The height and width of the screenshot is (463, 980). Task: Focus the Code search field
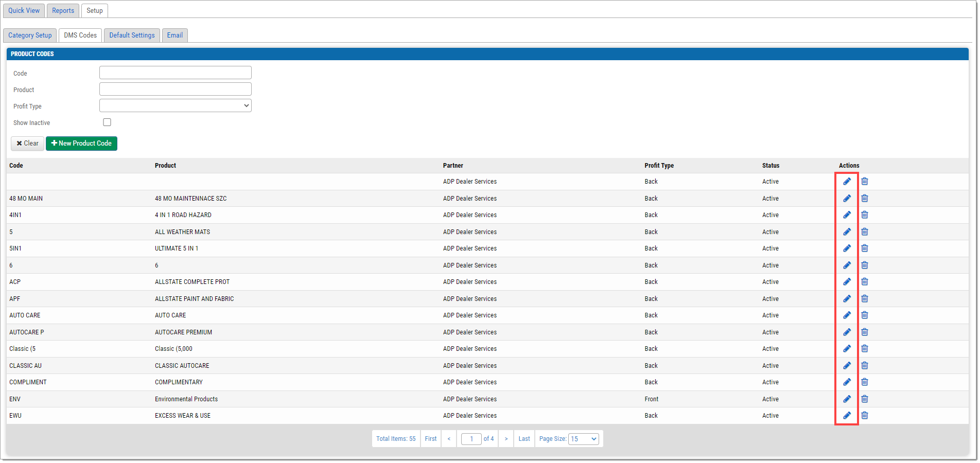[176, 73]
